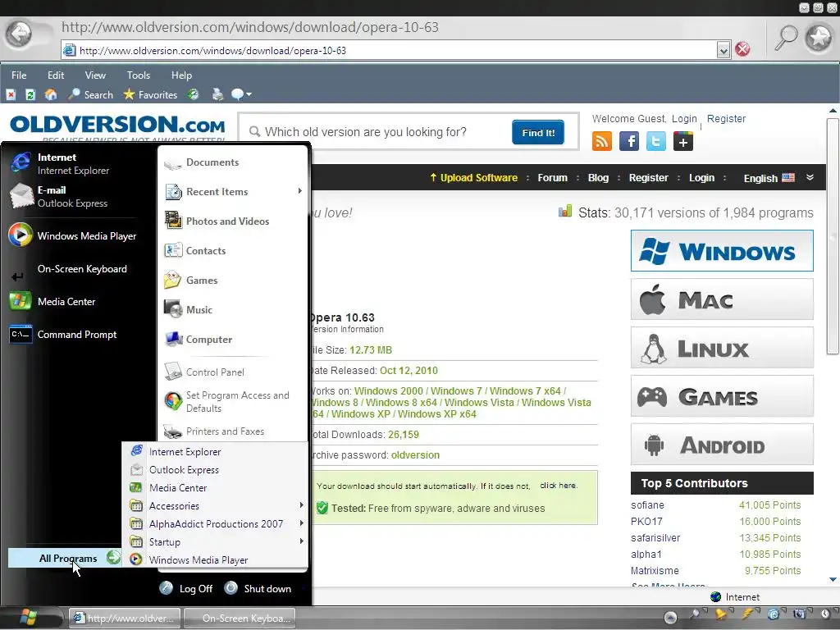Click the Twitter icon
Screen dimensions: 840x630
(655, 141)
